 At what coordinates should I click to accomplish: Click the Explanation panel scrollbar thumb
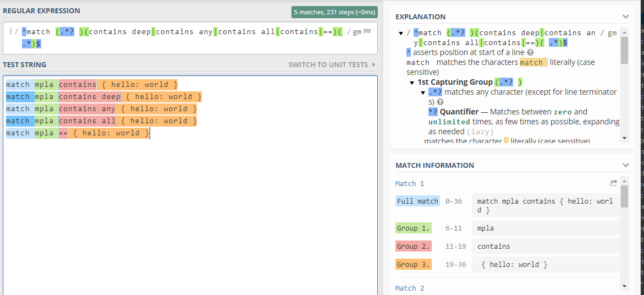pos(624,50)
